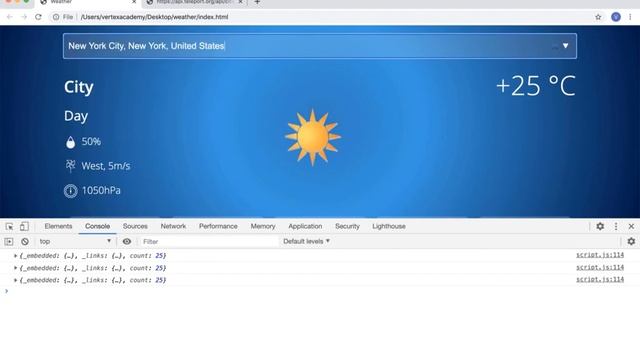Screen dimensions: 640x360
Task: Open DevTools settings gear
Action: 600,226
